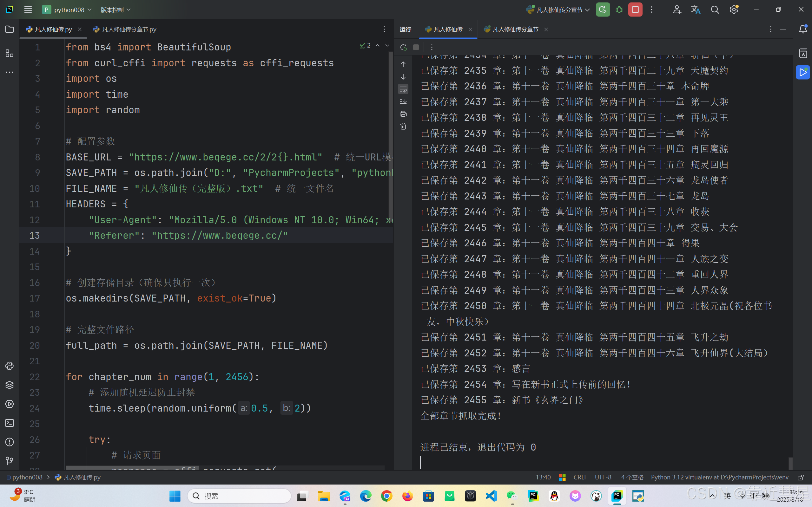Toggle soft-wrap in the run console

(x=403, y=89)
